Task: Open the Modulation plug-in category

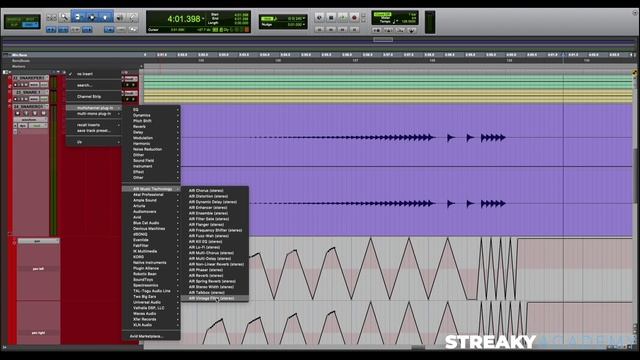Action: click(x=151, y=138)
